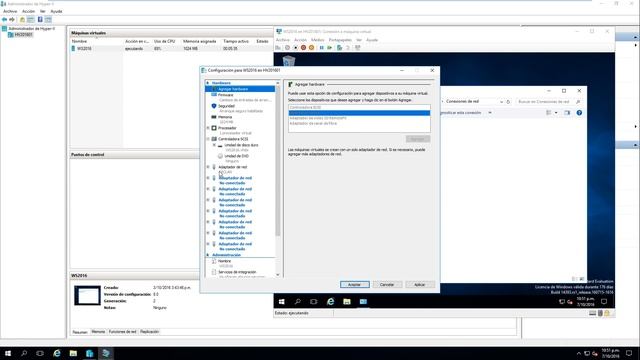Sort by Uso de CPU column
Image resolution: width=640 pixels, height=360 pixels.
coord(164,41)
